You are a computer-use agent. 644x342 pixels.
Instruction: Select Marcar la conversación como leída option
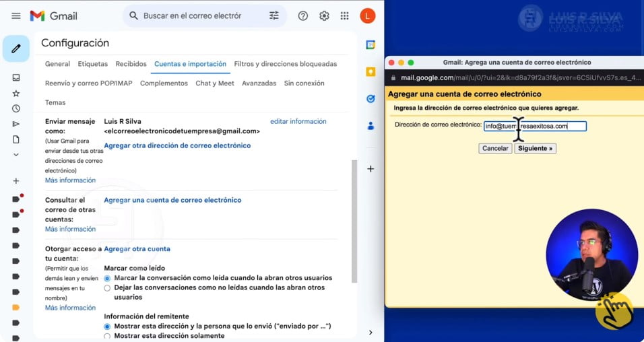click(x=107, y=278)
